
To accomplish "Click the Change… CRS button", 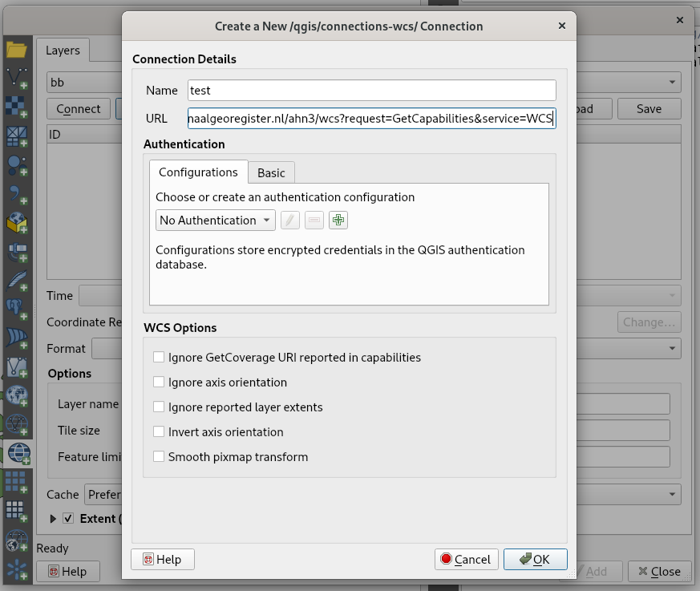I will pyautogui.click(x=649, y=322).
